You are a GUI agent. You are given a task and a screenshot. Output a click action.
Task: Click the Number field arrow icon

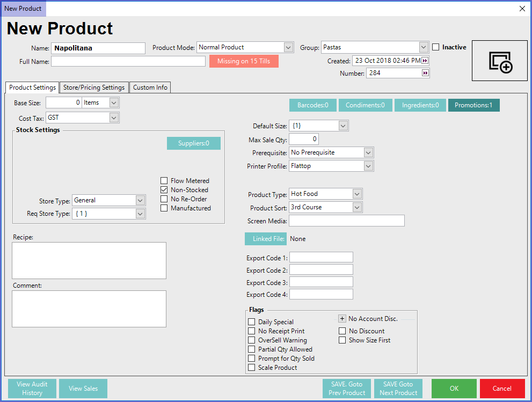(x=425, y=73)
